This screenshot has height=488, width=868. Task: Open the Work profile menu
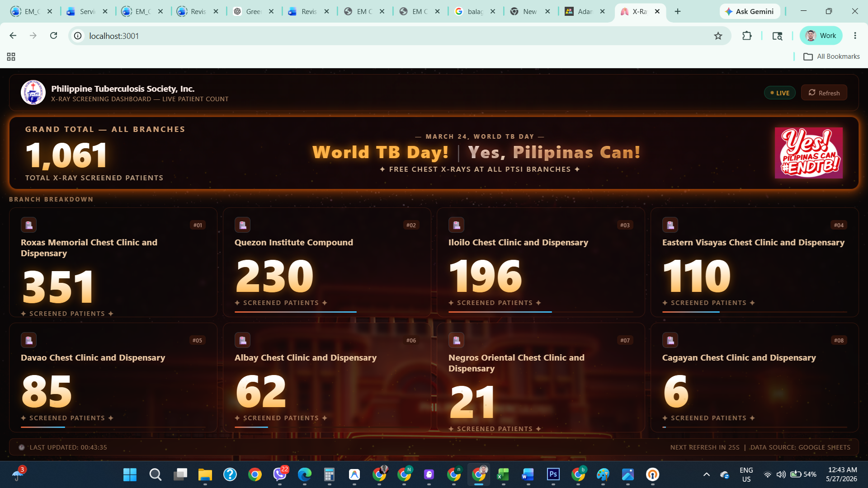[821, 36]
